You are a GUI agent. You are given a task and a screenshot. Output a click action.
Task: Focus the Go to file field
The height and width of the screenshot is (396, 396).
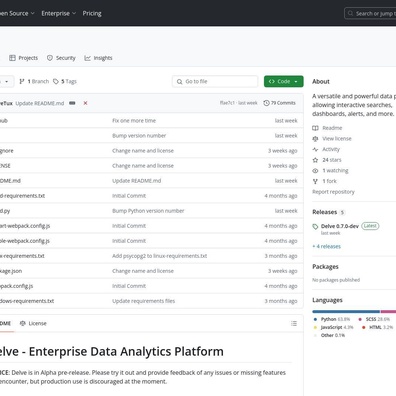tap(215, 81)
